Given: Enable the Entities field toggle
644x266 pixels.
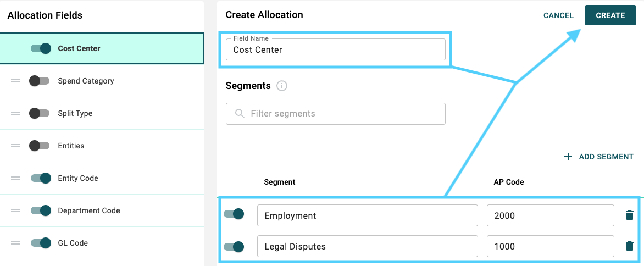Looking at the screenshot, I should (40, 146).
